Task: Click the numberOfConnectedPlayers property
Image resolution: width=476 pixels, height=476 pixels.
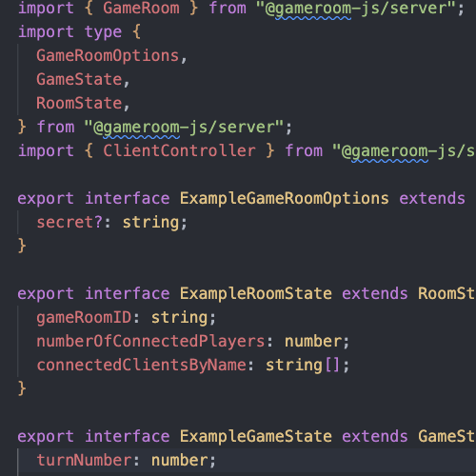Action: (x=150, y=342)
